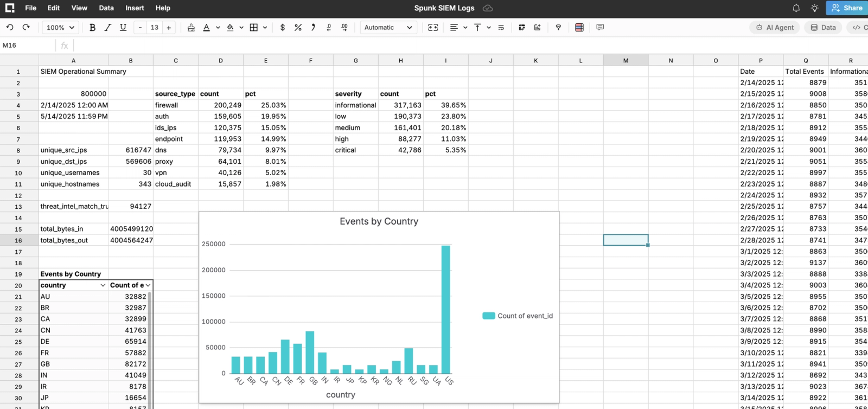Click the font size field showing 13
The image size is (868, 409).
[x=155, y=27]
